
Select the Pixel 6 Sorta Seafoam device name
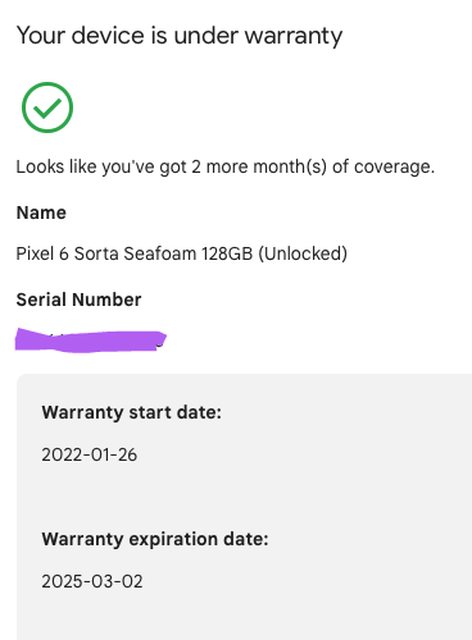click(182, 253)
